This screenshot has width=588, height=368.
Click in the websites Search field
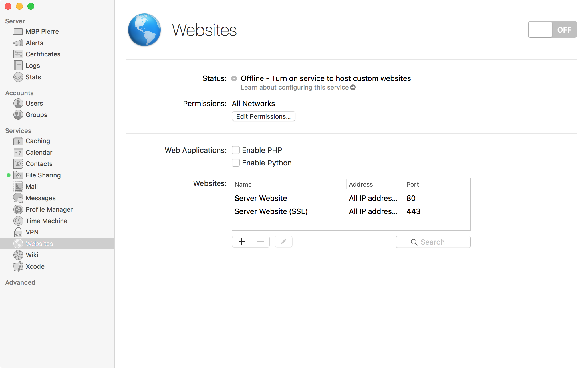point(433,242)
